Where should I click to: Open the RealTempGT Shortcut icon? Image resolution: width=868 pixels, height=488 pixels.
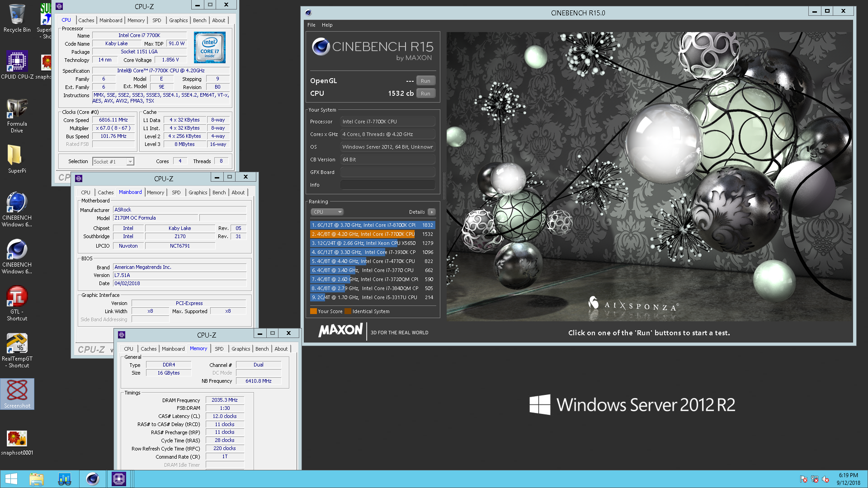[x=17, y=350]
